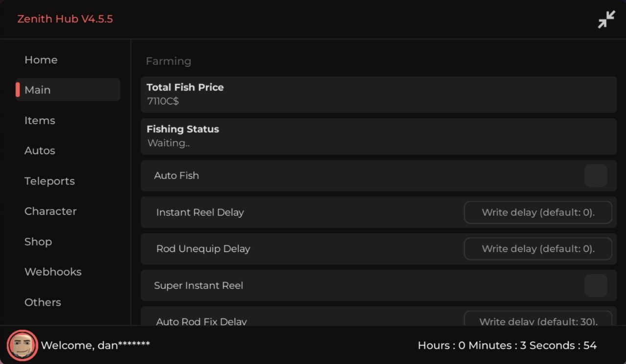Click the Auto Rod Fix Delay field
626x364 pixels.
click(538, 320)
